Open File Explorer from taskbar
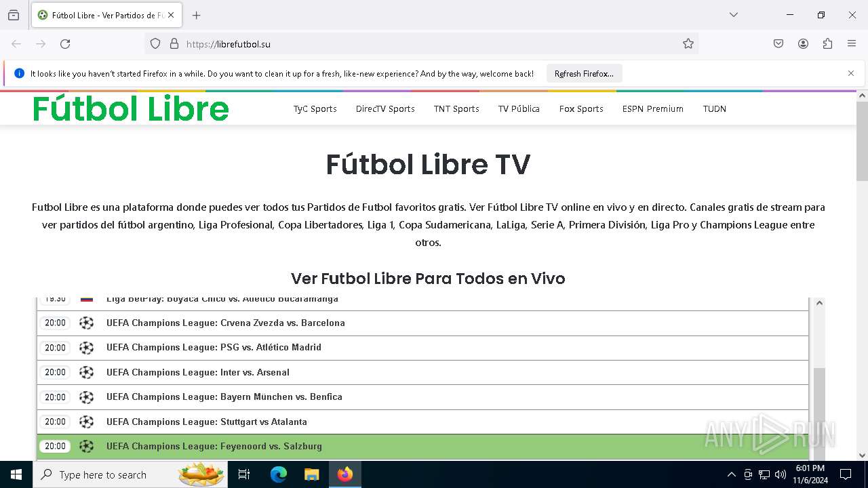Viewport: 868px width, 488px height. 311,474
